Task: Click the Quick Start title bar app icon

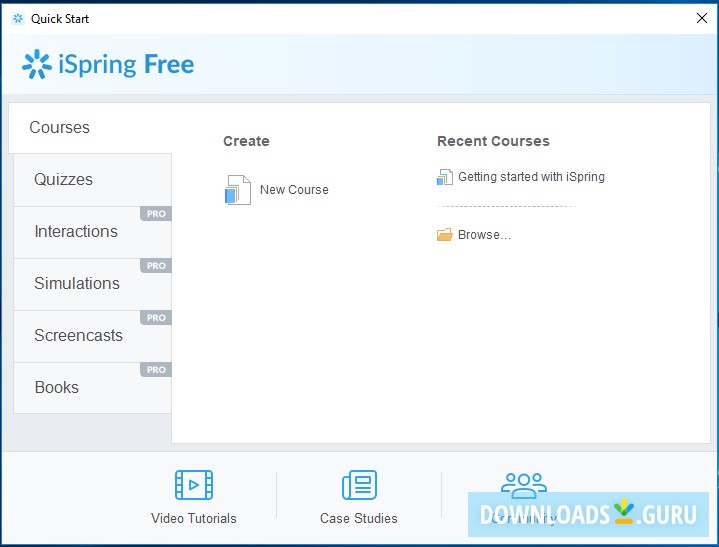Action: pos(18,18)
